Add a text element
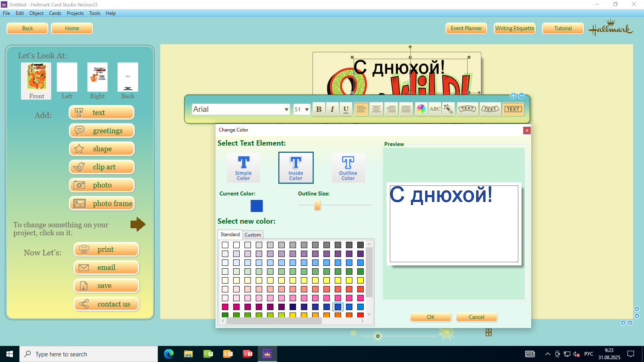The image size is (644, 362). 101,113
